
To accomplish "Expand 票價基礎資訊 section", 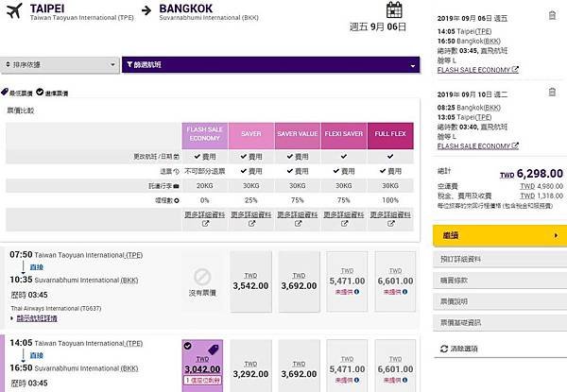I will (x=500, y=323).
